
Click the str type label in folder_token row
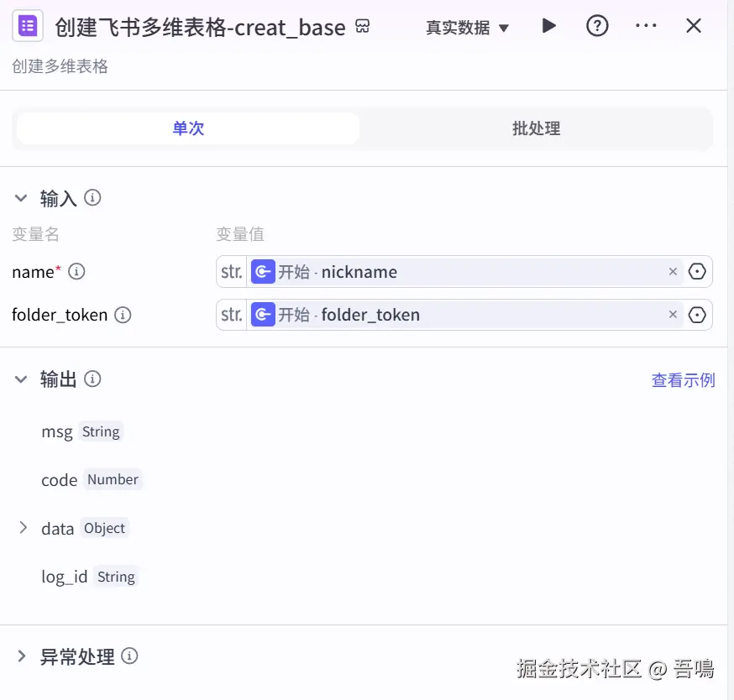[x=232, y=315]
